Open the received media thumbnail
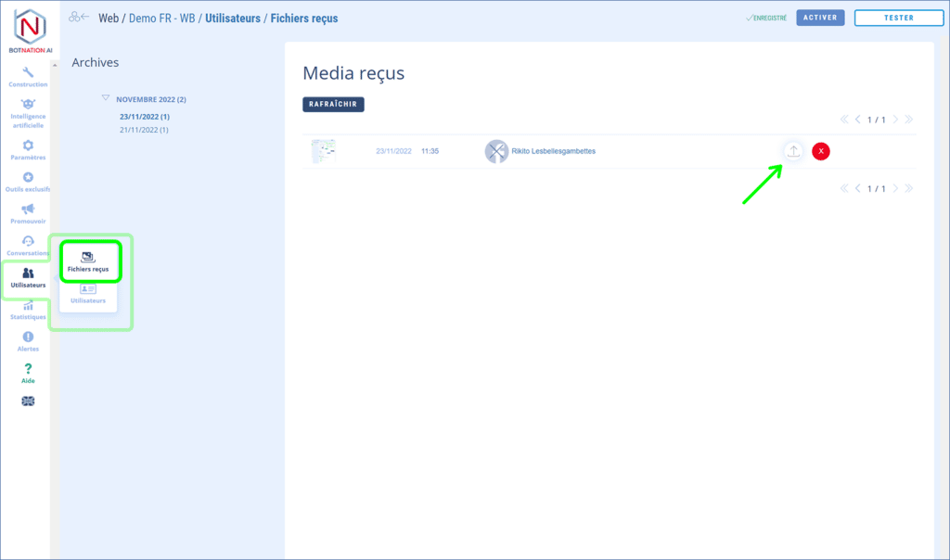This screenshot has width=950, height=560. point(324,151)
